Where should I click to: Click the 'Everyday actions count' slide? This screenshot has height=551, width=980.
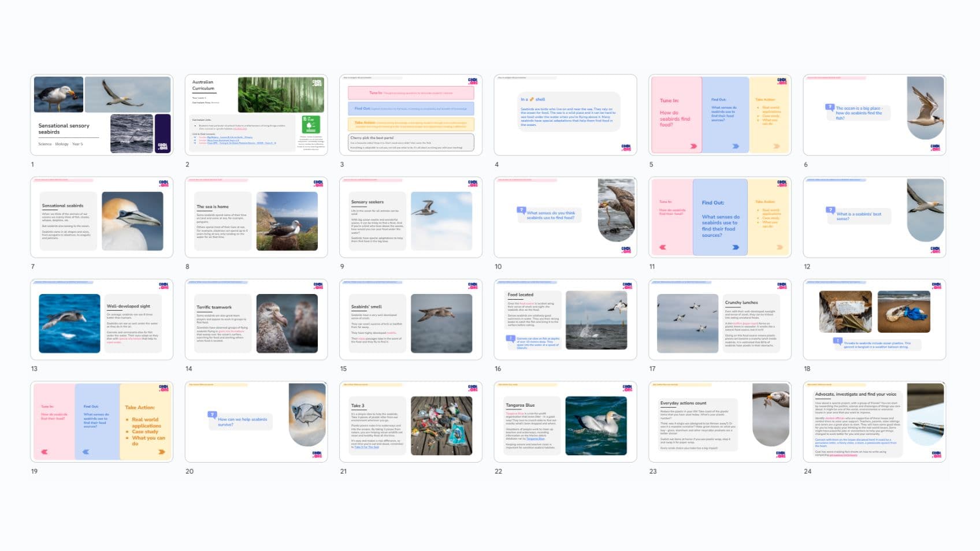[720, 422]
